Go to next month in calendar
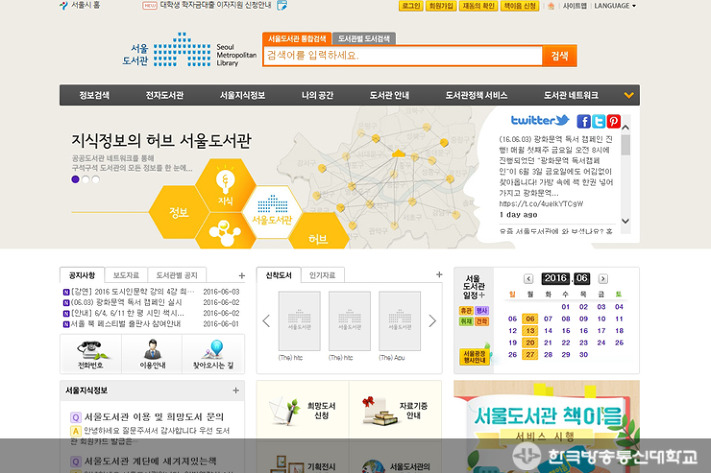This screenshot has width=711, height=473. (603, 278)
